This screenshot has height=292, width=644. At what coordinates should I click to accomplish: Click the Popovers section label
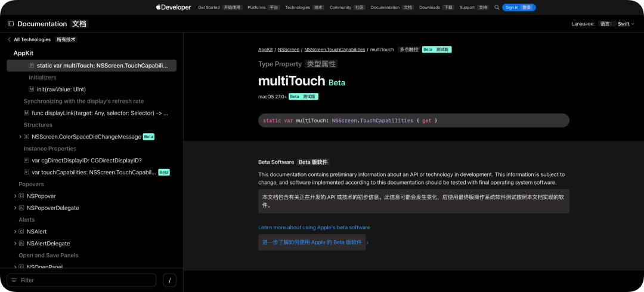tap(31, 185)
